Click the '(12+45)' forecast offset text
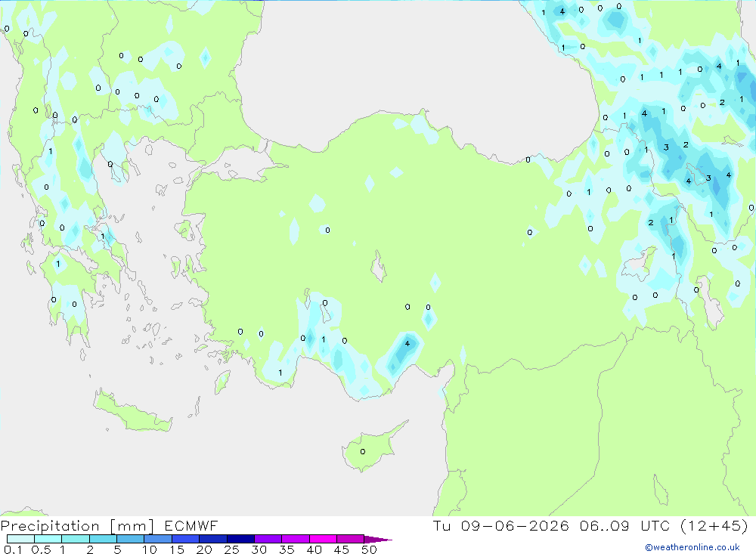This screenshot has height=554, width=756. coord(714,525)
